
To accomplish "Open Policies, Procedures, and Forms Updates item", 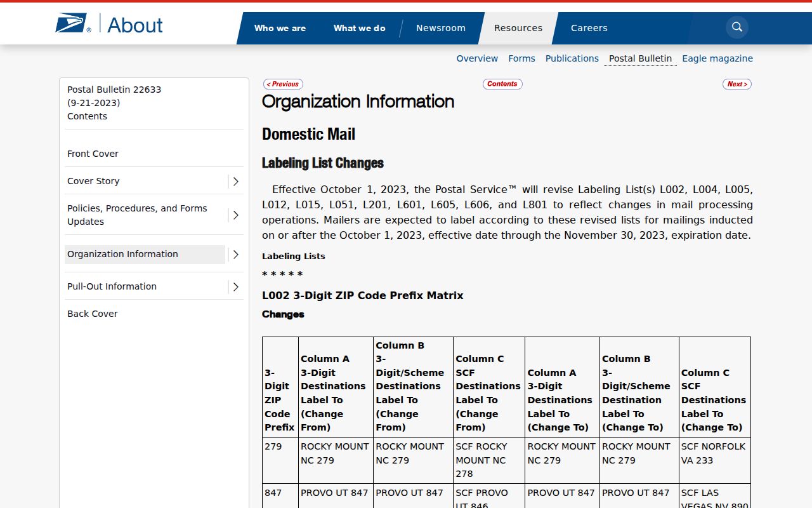I will pos(137,215).
